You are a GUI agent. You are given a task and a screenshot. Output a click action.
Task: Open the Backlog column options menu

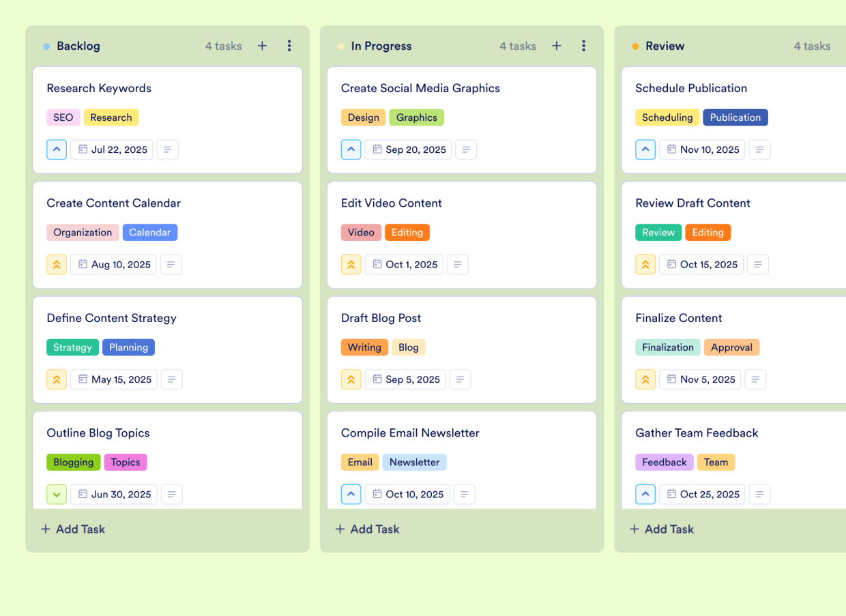pos(289,46)
